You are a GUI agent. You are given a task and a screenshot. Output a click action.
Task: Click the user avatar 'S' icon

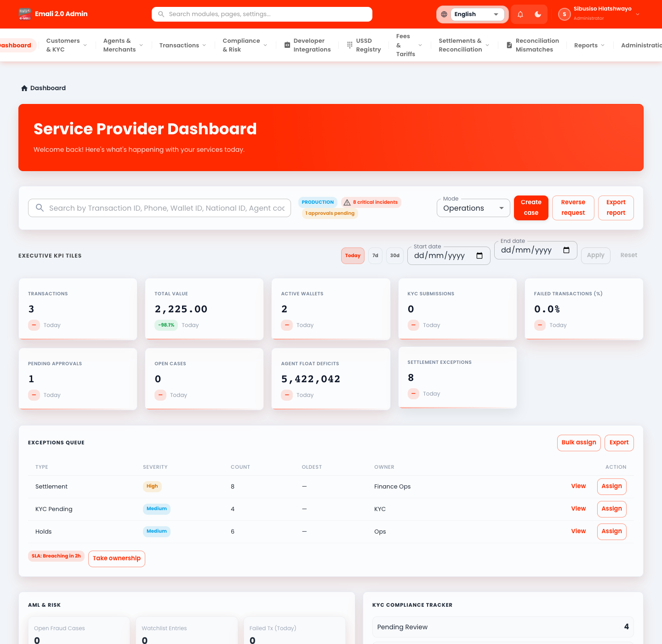564,14
